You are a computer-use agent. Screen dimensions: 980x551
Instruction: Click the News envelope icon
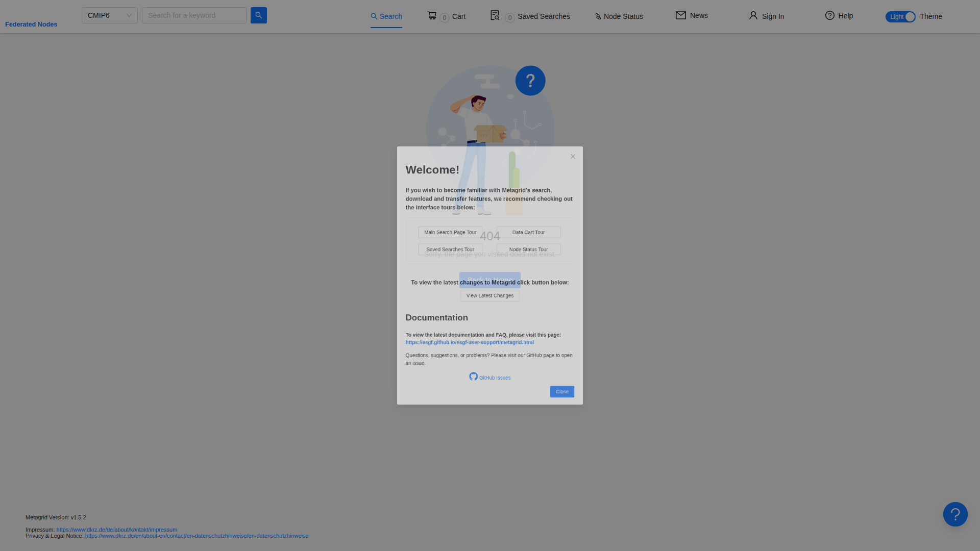tap(681, 15)
